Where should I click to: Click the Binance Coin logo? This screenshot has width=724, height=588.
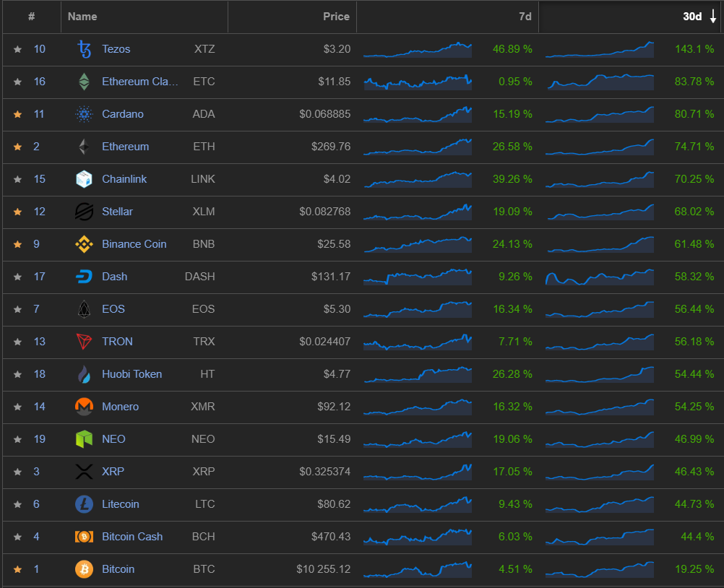pyautogui.click(x=84, y=244)
